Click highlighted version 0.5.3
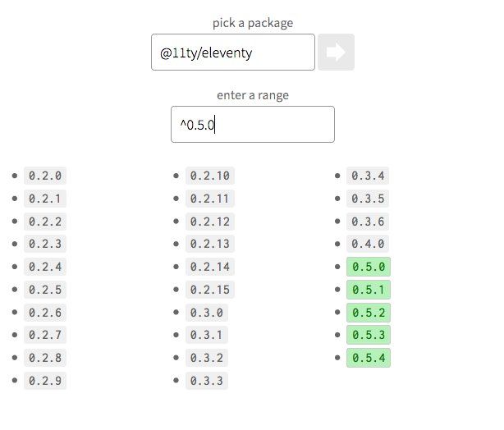 pos(368,335)
